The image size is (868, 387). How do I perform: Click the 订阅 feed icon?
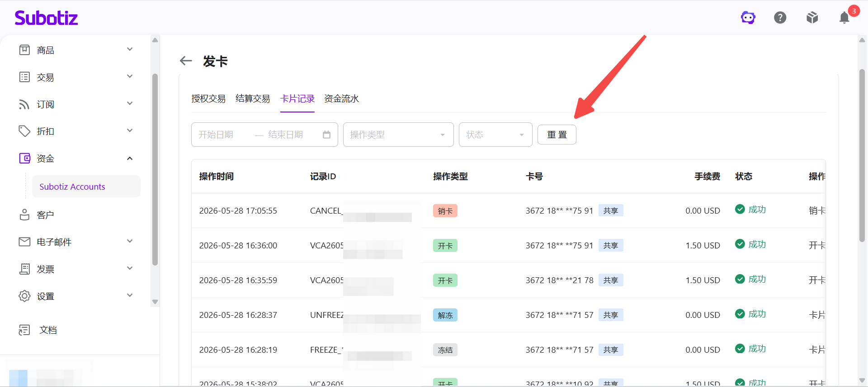tap(24, 104)
